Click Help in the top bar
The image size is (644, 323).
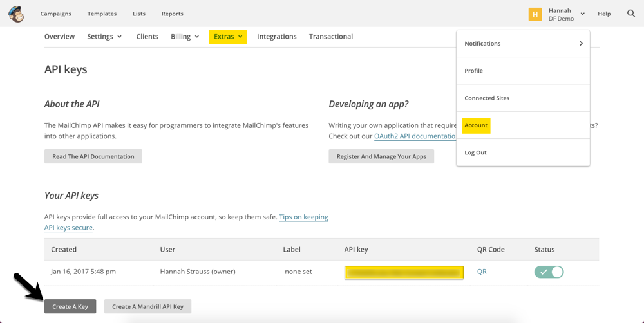click(604, 14)
